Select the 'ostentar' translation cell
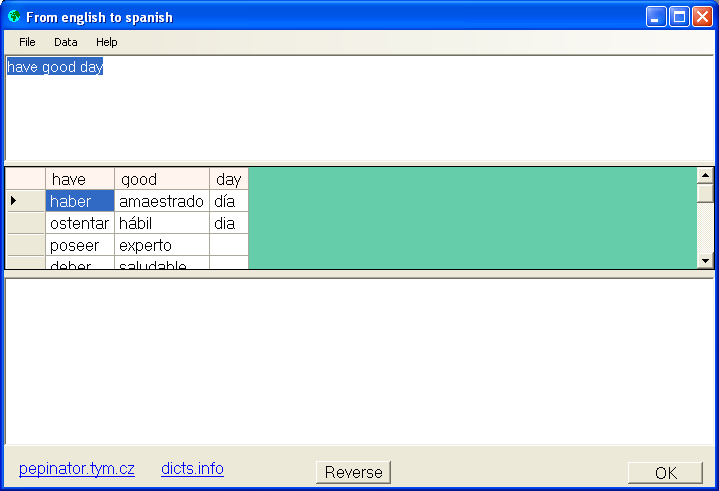 click(80, 223)
